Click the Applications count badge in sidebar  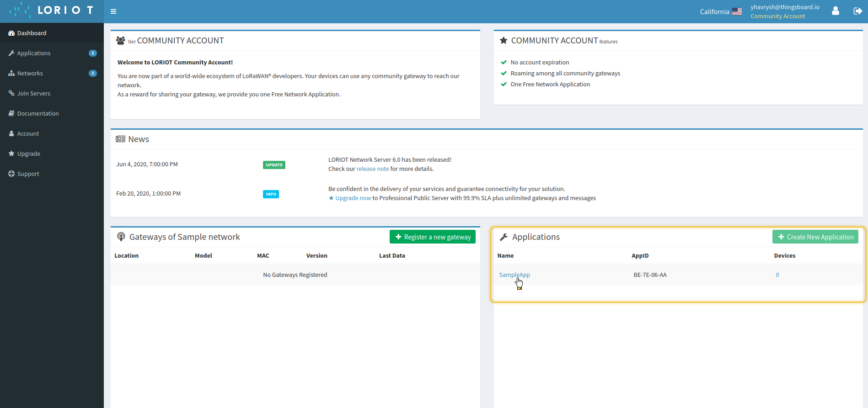tap(93, 53)
